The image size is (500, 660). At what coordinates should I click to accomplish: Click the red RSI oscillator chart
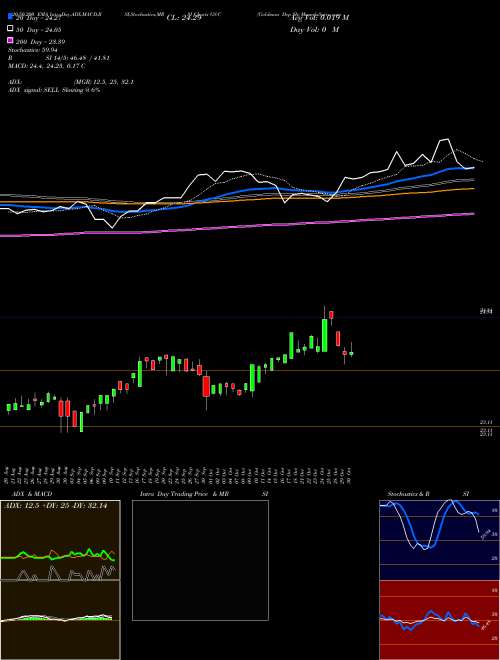click(x=439, y=620)
